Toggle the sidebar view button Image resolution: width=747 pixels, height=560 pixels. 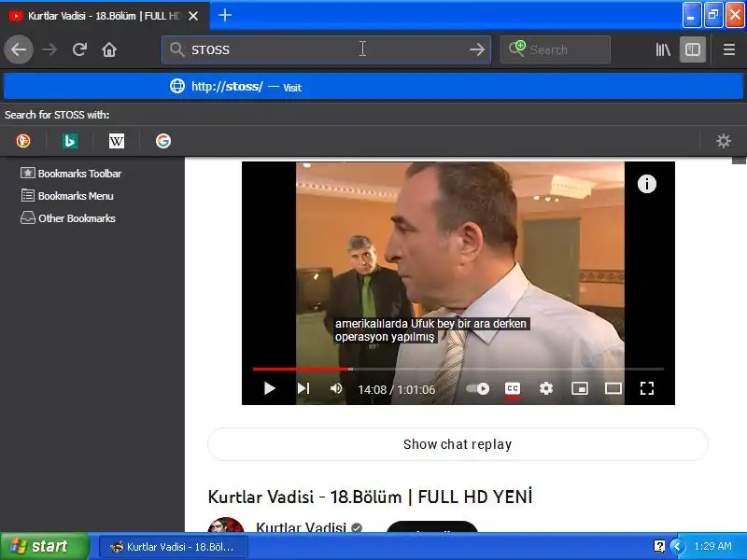(x=692, y=49)
